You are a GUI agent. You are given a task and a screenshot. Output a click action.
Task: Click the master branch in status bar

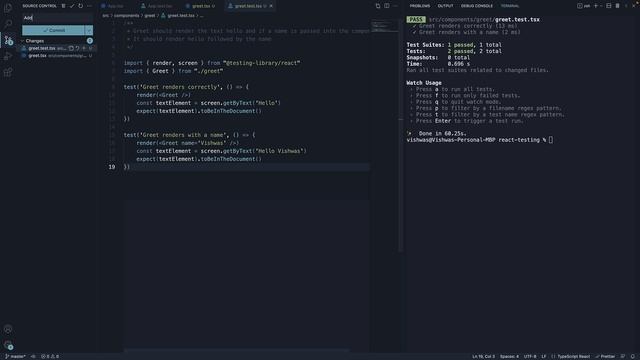tap(15, 356)
